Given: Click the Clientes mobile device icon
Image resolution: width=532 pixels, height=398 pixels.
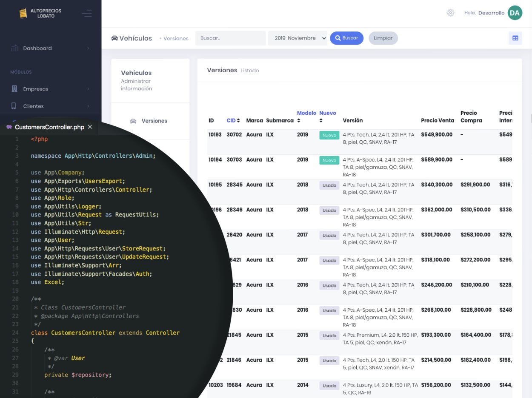Looking at the screenshot, I should tap(14, 106).
